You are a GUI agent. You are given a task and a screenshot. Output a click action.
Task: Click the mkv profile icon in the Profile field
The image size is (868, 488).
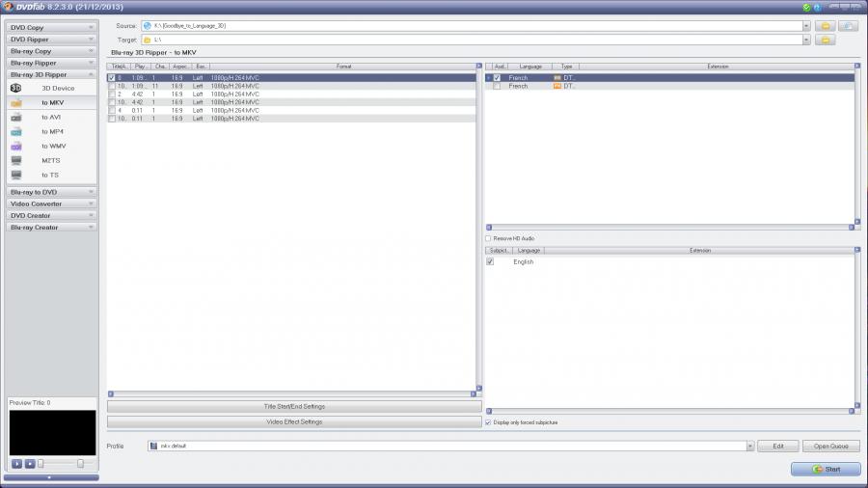154,446
